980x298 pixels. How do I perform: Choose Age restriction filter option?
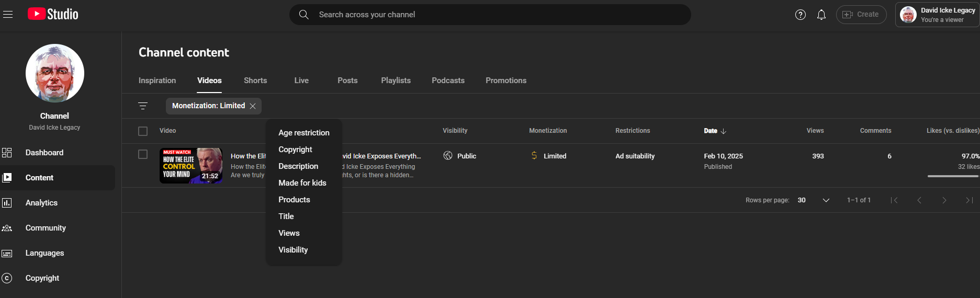[x=304, y=133]
